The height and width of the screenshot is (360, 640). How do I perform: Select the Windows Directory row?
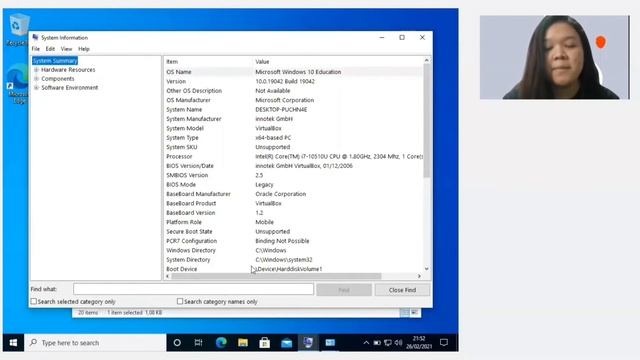(x=293, y=250)
